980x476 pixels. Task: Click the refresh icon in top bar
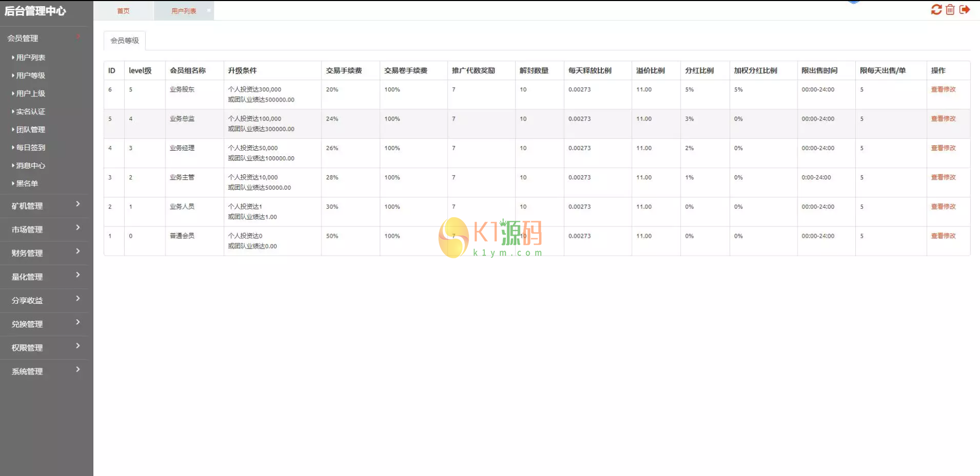[x=936, y=10]
